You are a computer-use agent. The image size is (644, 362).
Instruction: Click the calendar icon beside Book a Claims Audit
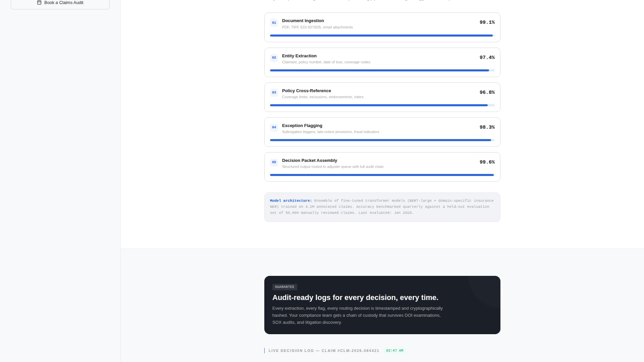point(39,2)
